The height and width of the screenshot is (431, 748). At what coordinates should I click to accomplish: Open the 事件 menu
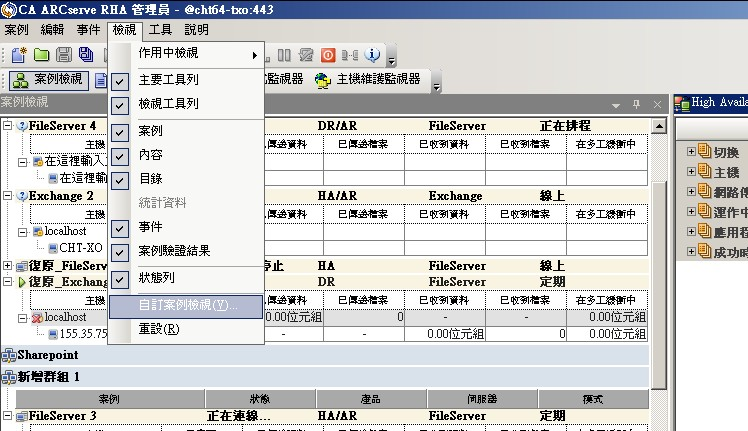88,30
